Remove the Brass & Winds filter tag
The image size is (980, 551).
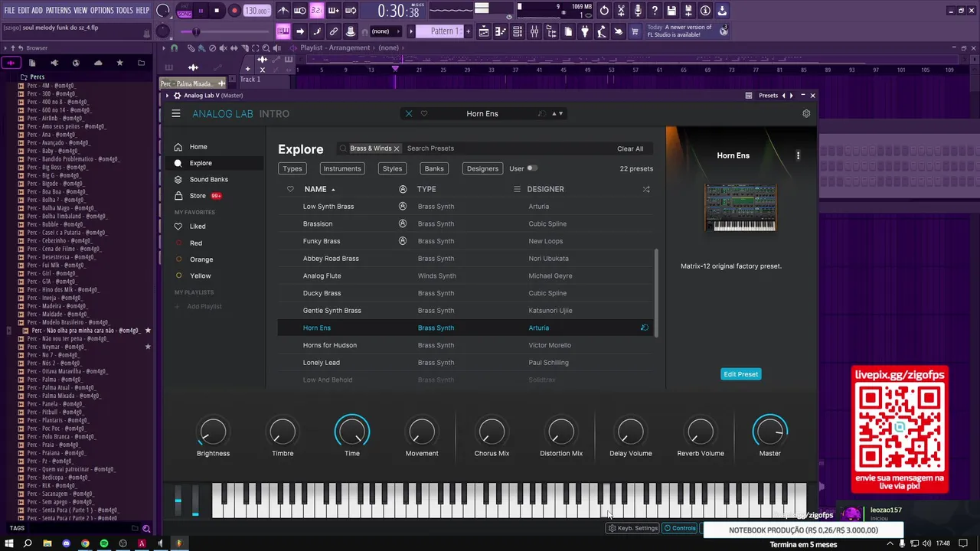click(397, 148)
